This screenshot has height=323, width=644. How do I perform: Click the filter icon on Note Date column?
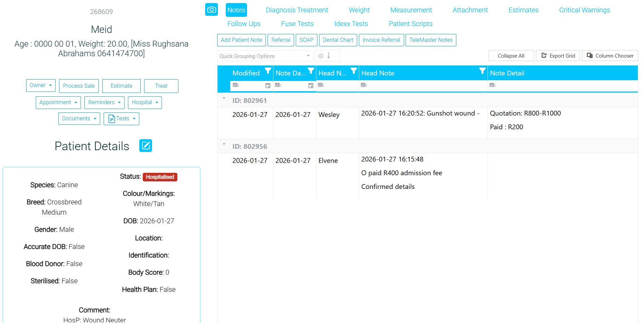pos(311,71)
